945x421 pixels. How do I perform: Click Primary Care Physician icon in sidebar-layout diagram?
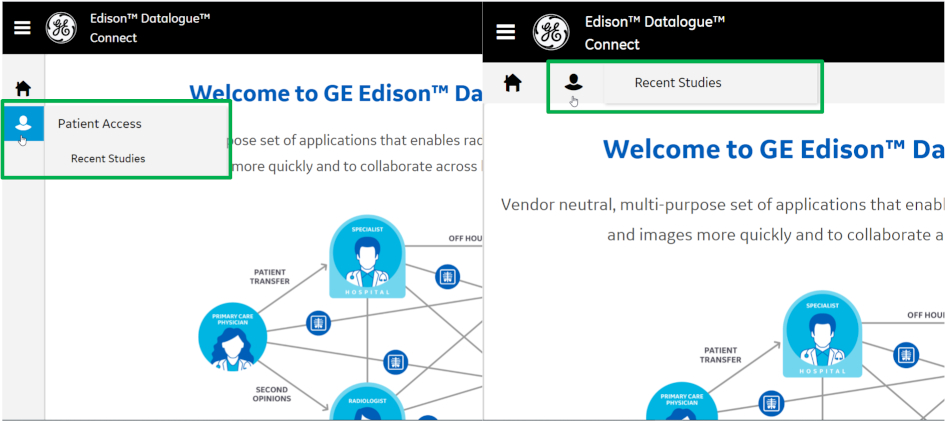[233, 337]
